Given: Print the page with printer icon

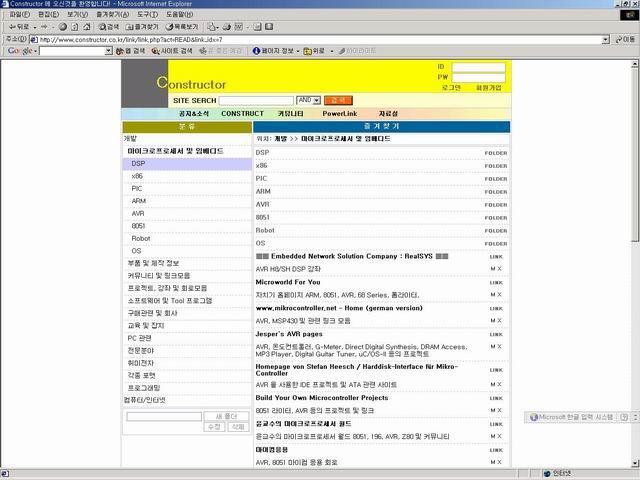Looking at the screenshot, I should click(227, 27).
